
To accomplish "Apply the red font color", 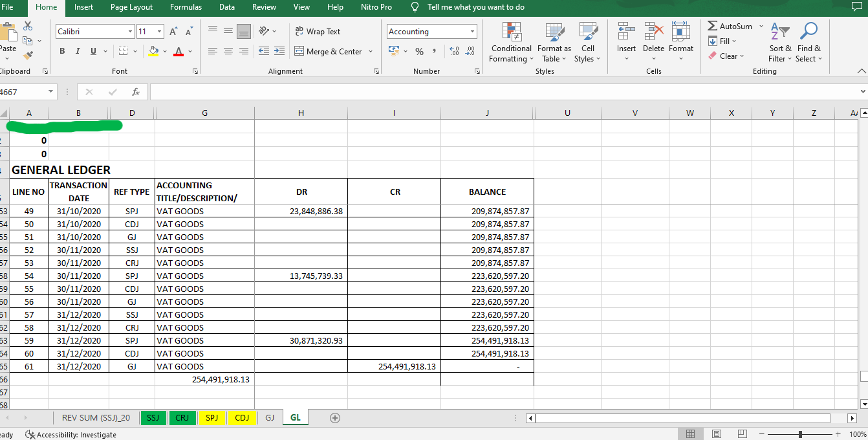I will [179, 51].
